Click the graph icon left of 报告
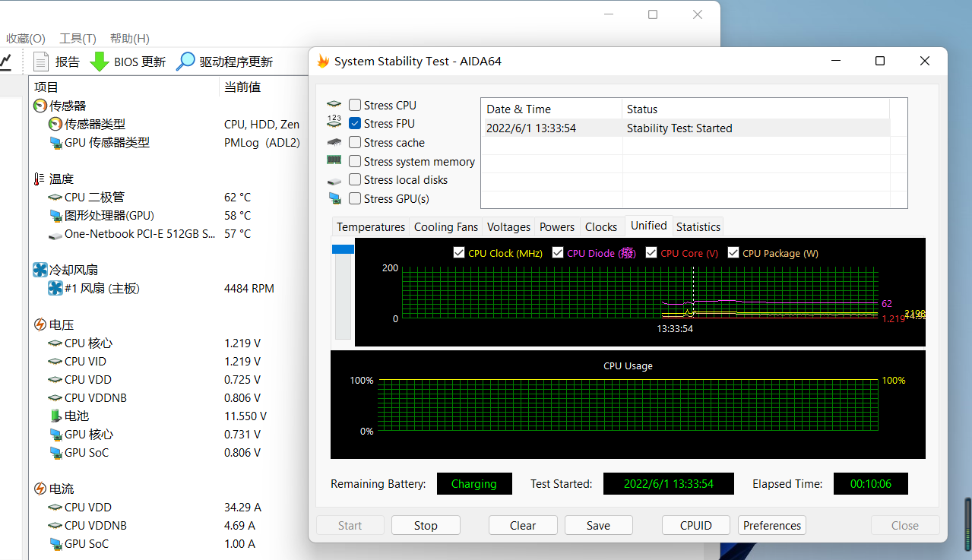Image resolution: width=972 pixels, height=560 pixels. [5, 62]
